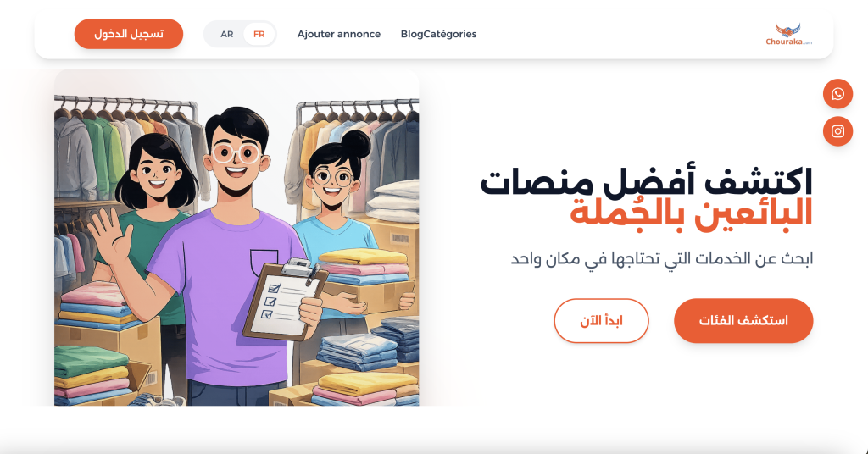Image resolution: width=868 pixels, height=454 pixels.
Task: Click the استكشف الفئات button
Action: 743,321
